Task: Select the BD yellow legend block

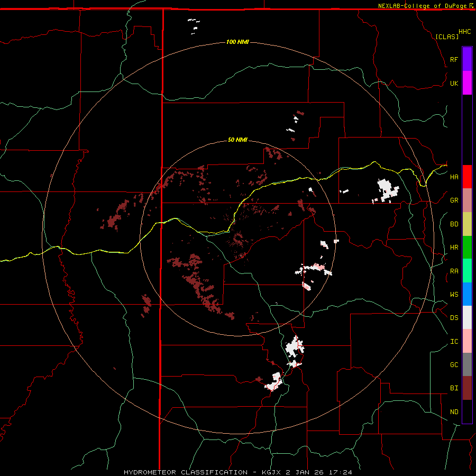Action: [x=467, y=224]
